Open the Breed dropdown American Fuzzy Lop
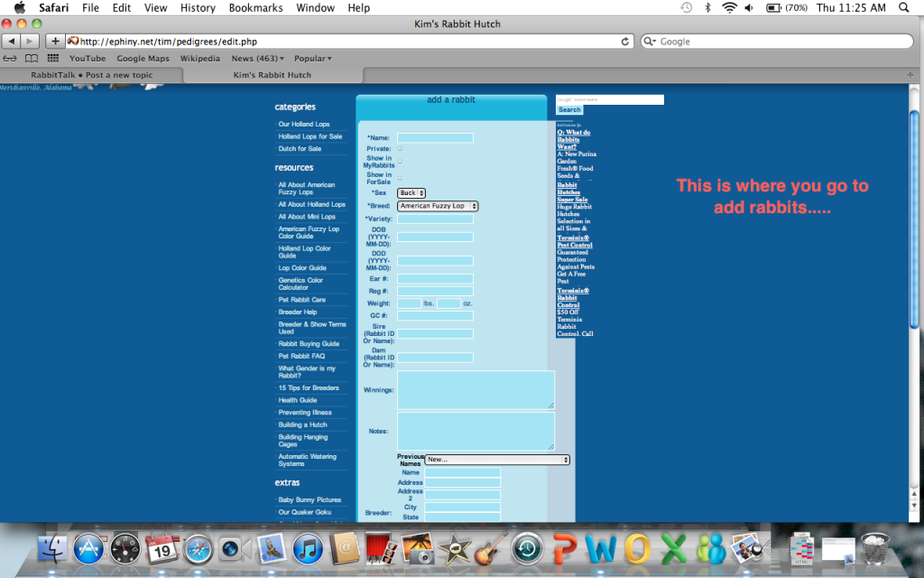 (x=438, y=206)
